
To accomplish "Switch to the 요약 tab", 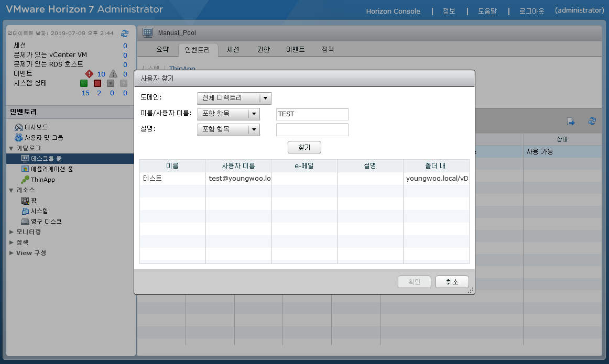I will click(163, 49).
